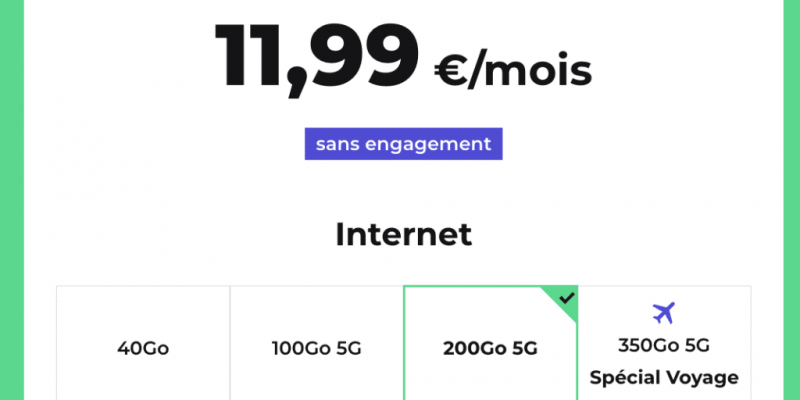Click the €/mois unit text
800x400 pixels.
(513, 70)
